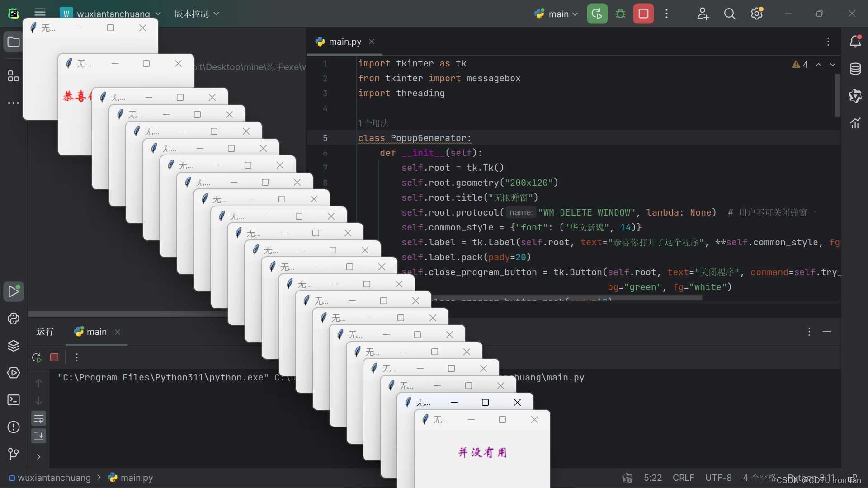Click the editor vertical scrollbar
The height and width of the screenshot is (488, 868).
pos(837,95)
